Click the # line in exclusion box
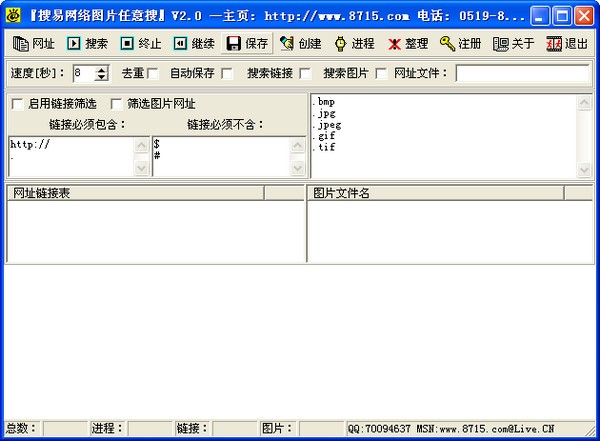 coord(157,155)
